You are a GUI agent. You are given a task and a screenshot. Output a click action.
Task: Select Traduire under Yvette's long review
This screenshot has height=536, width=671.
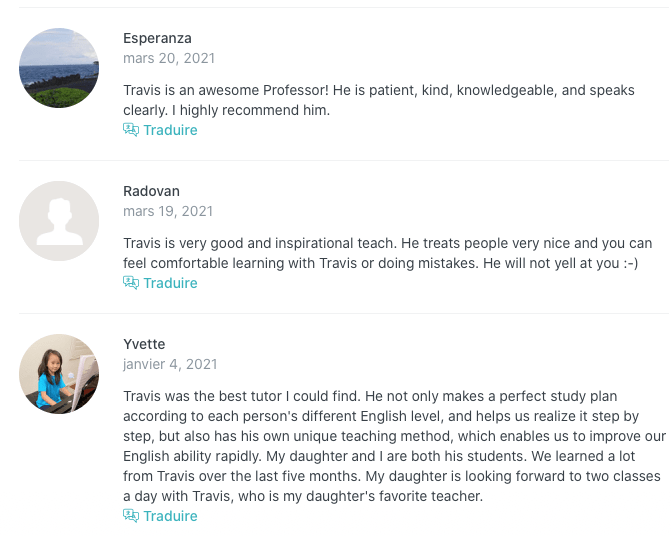pyautogui.click(x=170, y=516)
